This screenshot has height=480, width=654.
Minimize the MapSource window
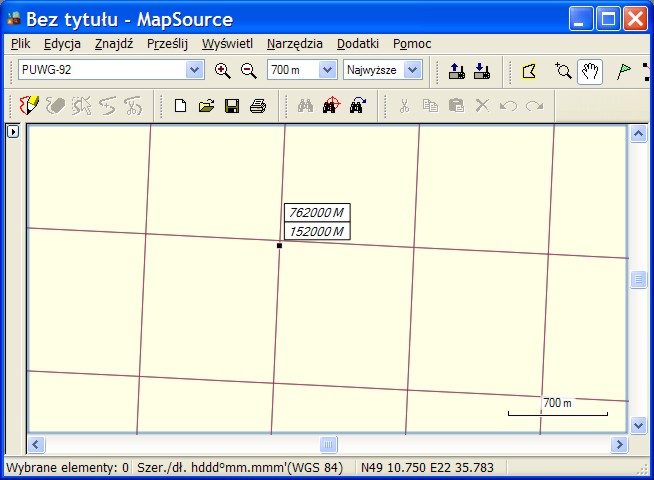tap(581, 19)
